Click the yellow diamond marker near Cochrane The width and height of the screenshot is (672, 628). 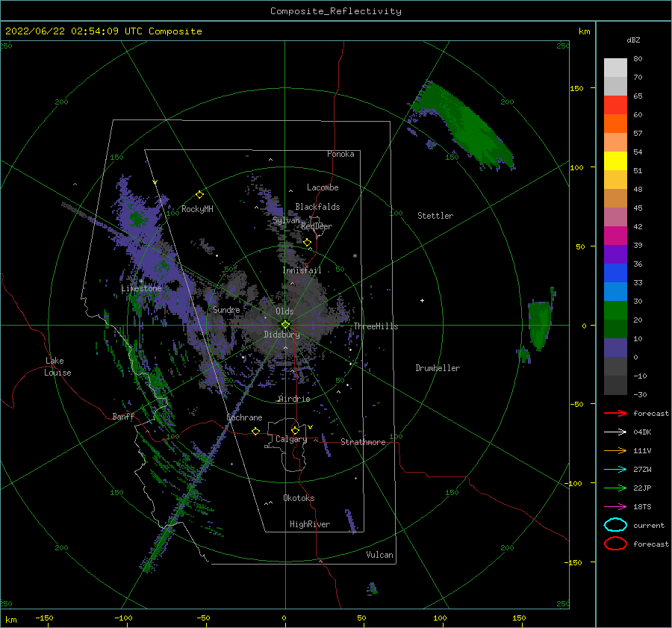point(256,431)
